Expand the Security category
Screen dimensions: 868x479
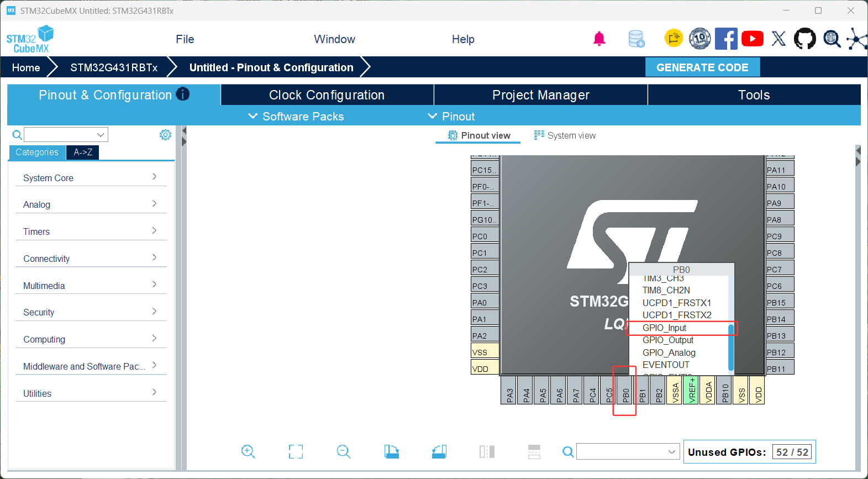(x=91, y=312)
